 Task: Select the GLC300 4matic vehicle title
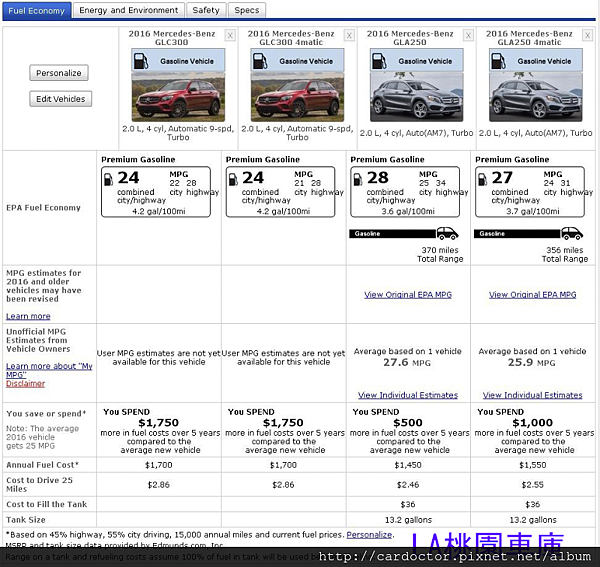(291, 38)
